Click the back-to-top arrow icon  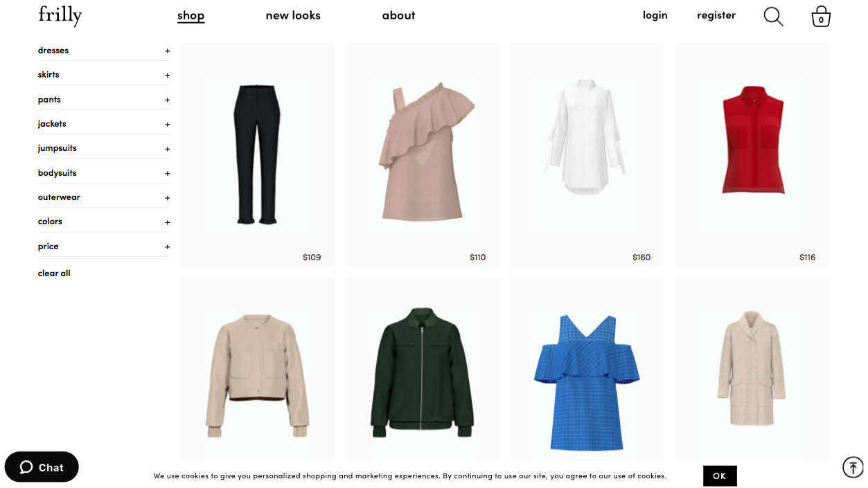pyautogui.click(x=853, y=467)
